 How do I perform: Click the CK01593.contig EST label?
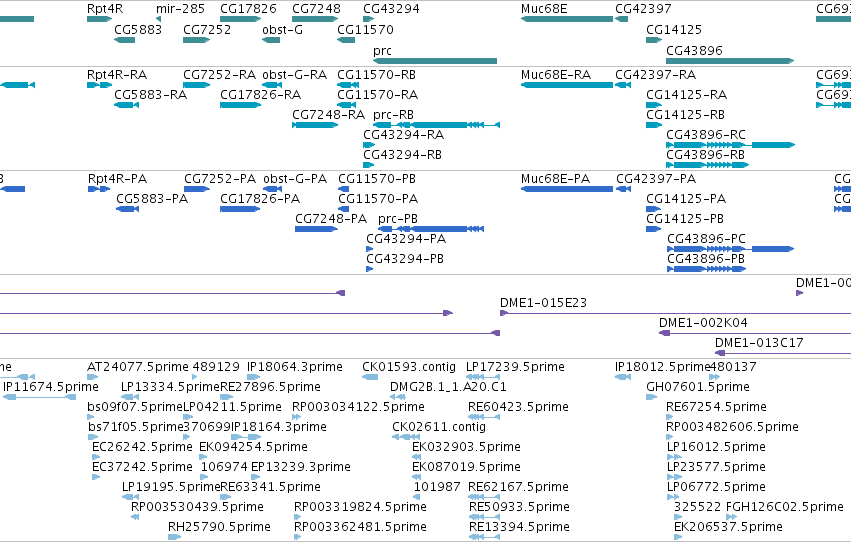click(x=409, y=367)
